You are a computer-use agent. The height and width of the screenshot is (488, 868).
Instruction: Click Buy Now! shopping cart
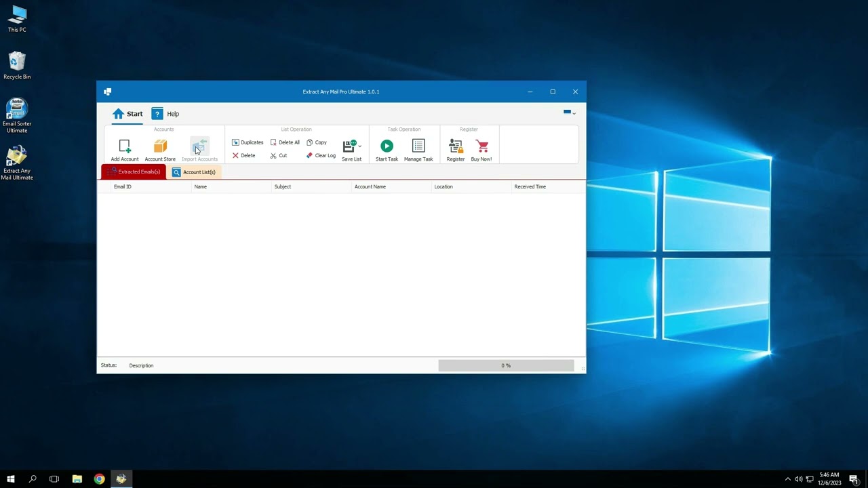481,146
